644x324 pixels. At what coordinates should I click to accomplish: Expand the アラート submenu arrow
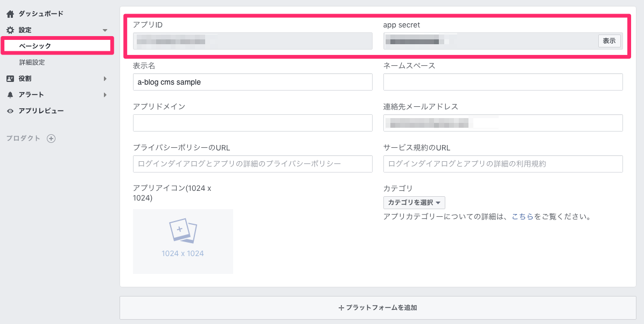(x=105, y=95)
